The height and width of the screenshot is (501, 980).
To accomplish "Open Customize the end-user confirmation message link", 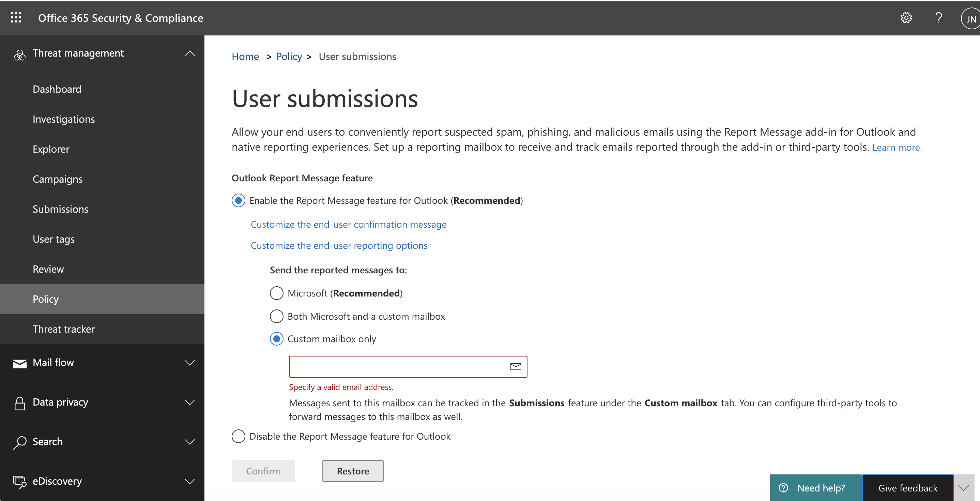I will 348,225.
